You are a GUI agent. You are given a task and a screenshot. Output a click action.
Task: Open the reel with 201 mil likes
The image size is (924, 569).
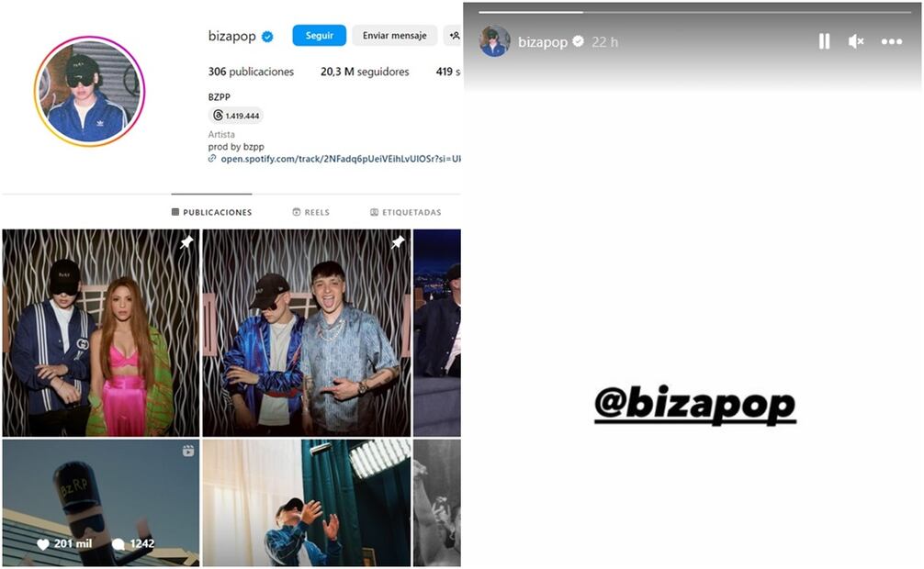tap(101, 502)
